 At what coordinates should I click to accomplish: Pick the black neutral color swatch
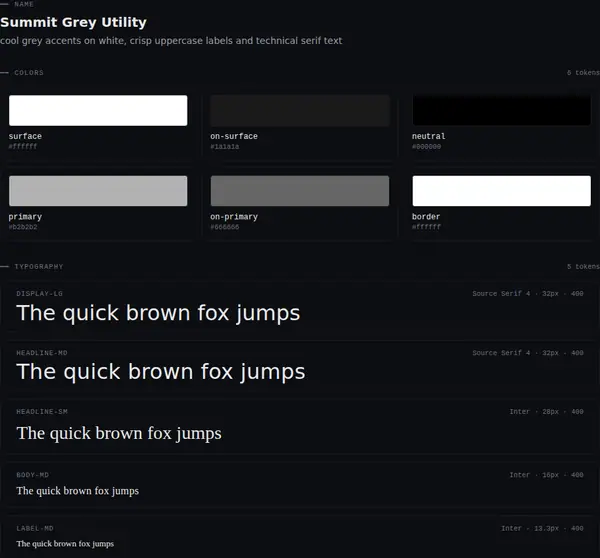click(x=501, y=110)
